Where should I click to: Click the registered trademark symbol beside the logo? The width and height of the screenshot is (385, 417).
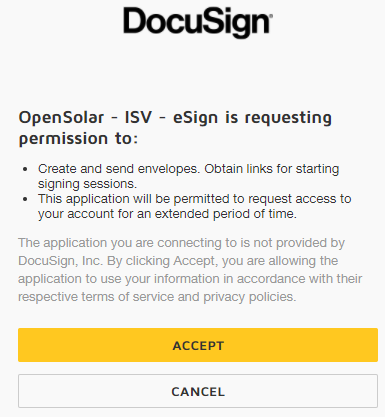pos(271,15)
